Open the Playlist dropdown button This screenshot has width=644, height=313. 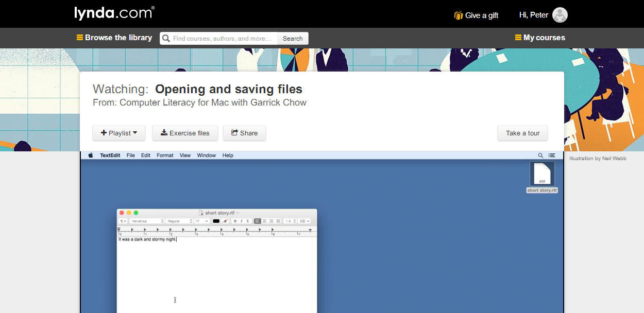119,133
